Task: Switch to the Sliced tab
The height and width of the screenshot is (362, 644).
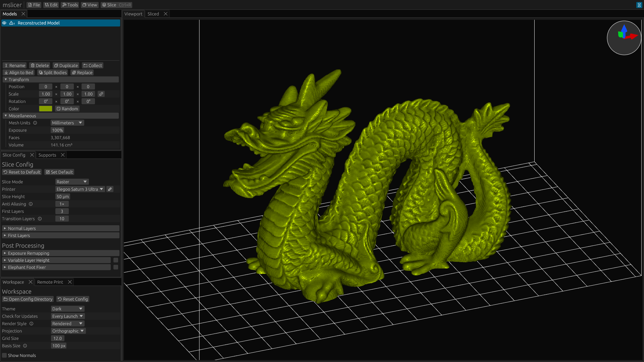Action: [153, 14]
